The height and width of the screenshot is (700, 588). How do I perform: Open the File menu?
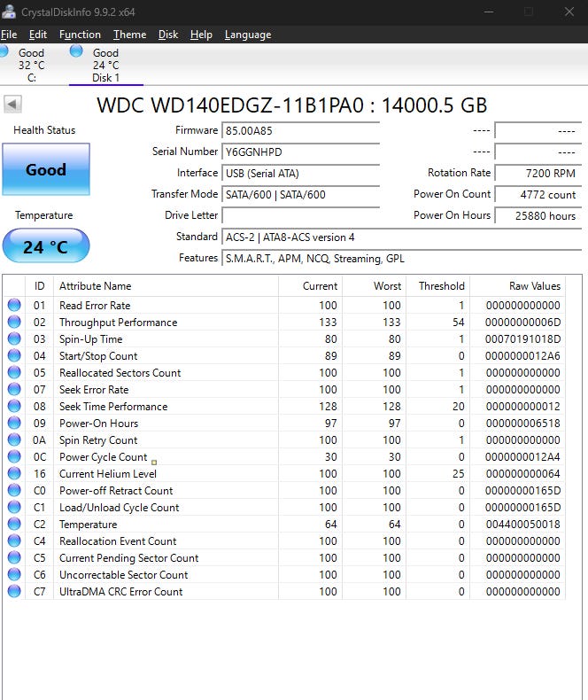[9, 35]
